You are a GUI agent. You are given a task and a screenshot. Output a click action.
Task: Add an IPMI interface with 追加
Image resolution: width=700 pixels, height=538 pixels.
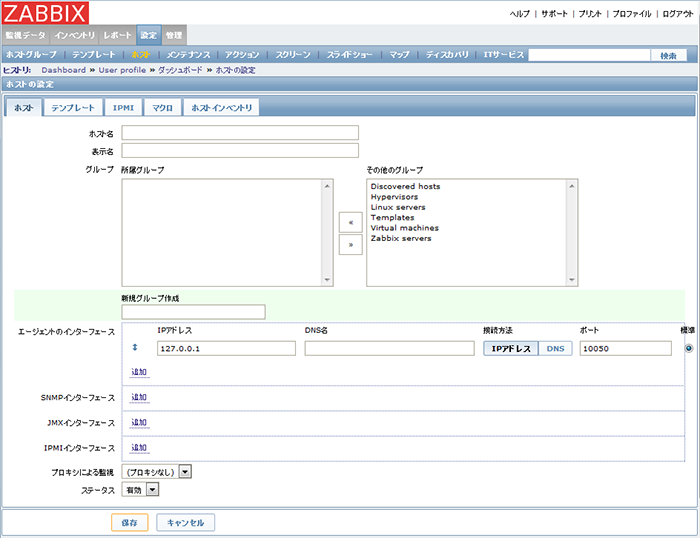tap(139, 447)
